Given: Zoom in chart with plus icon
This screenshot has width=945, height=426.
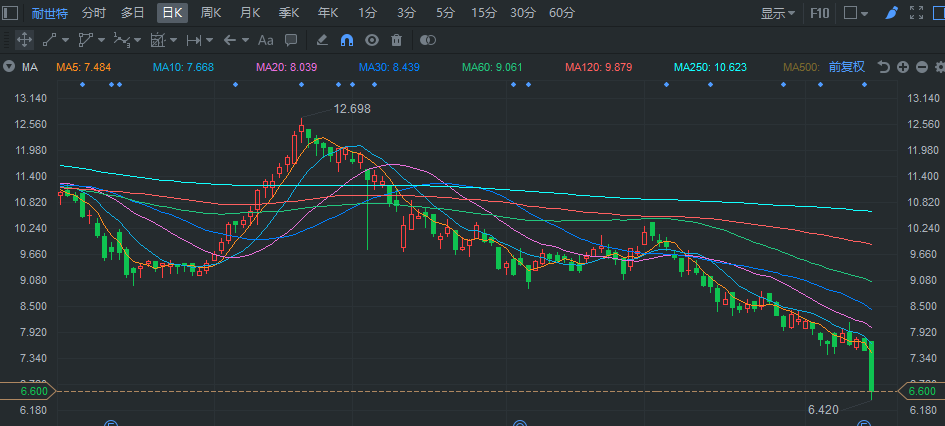Looking at the screenshot, I should click(902, 67).
